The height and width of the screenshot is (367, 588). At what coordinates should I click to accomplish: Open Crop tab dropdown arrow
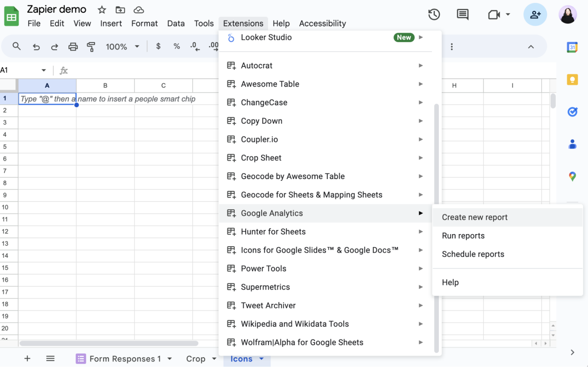click(x=214, y=359)
